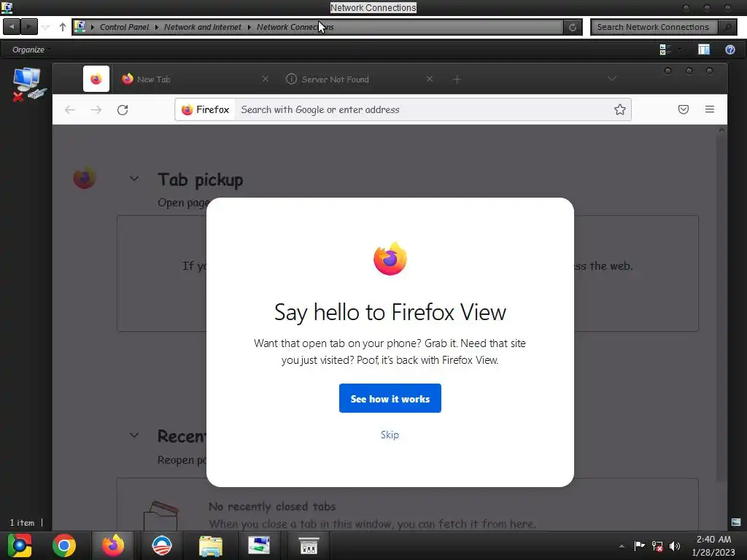Open the Save to Pocket button

click(683, 110)
